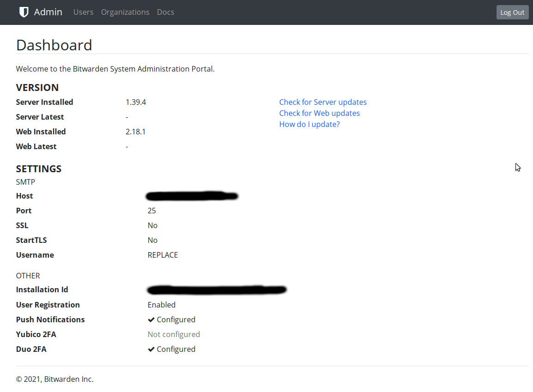Click the SMTP 'Port' label
Image resolution: width=533 pixels, height=392 pixels.
(24, 211)
